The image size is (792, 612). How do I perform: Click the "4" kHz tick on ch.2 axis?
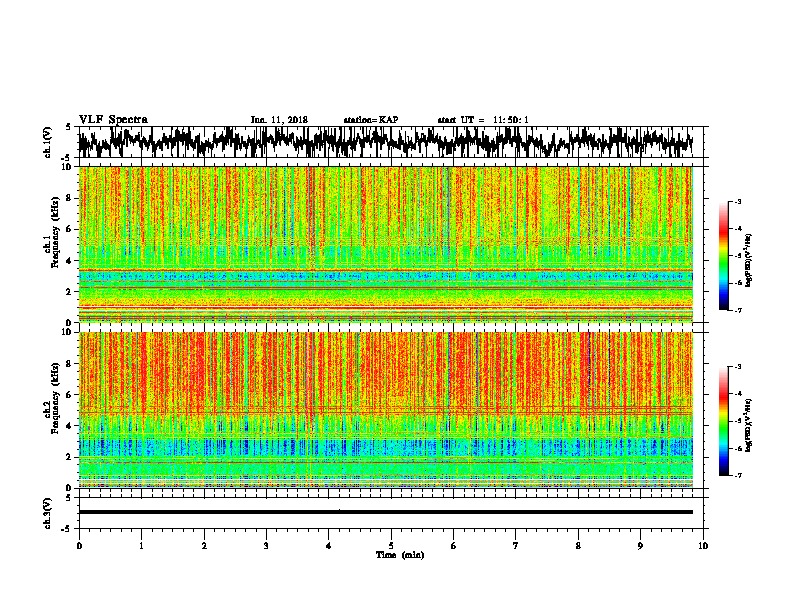click(x=71, y=426)
